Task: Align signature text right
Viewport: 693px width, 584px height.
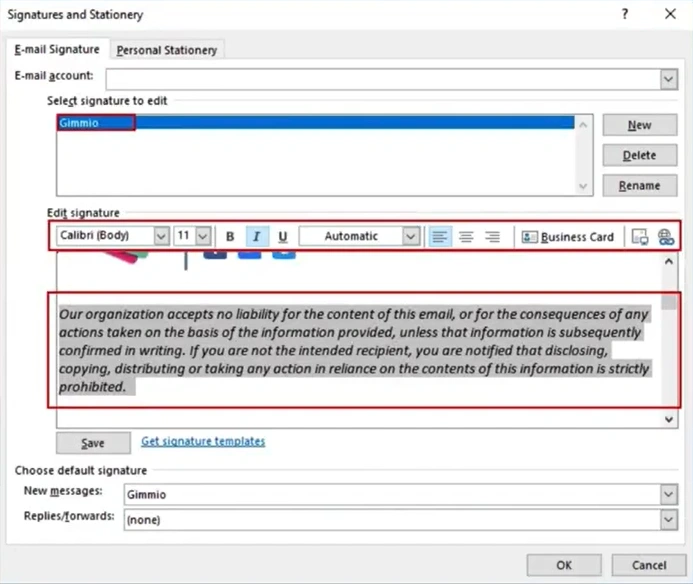Action: click(x=492, y=237)
